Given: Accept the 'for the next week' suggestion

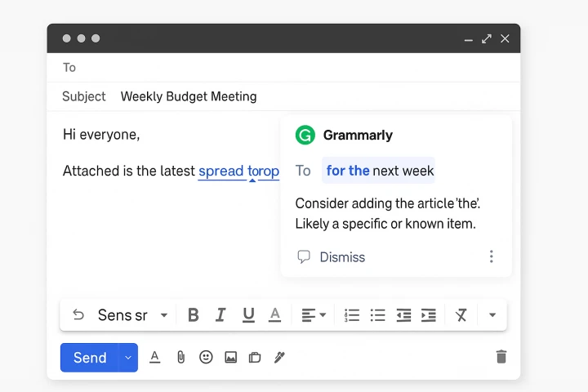Looking at the screenshot, I should 378,171.
